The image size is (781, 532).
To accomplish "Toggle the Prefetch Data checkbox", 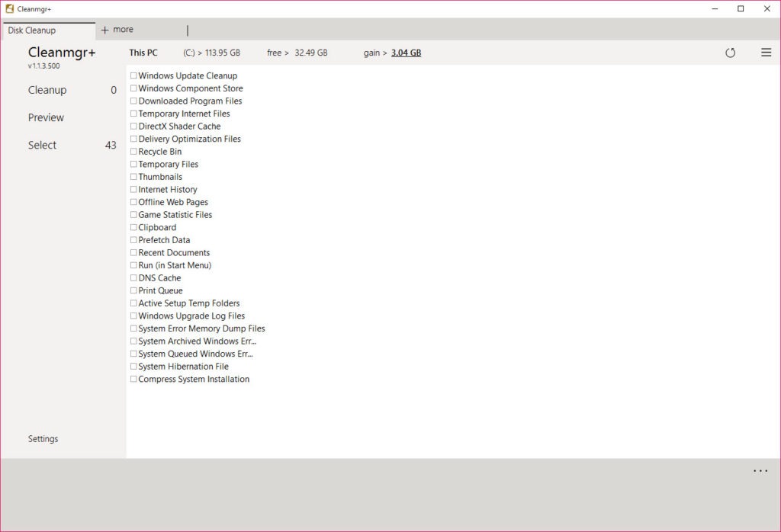I will [x=133, y=240].
